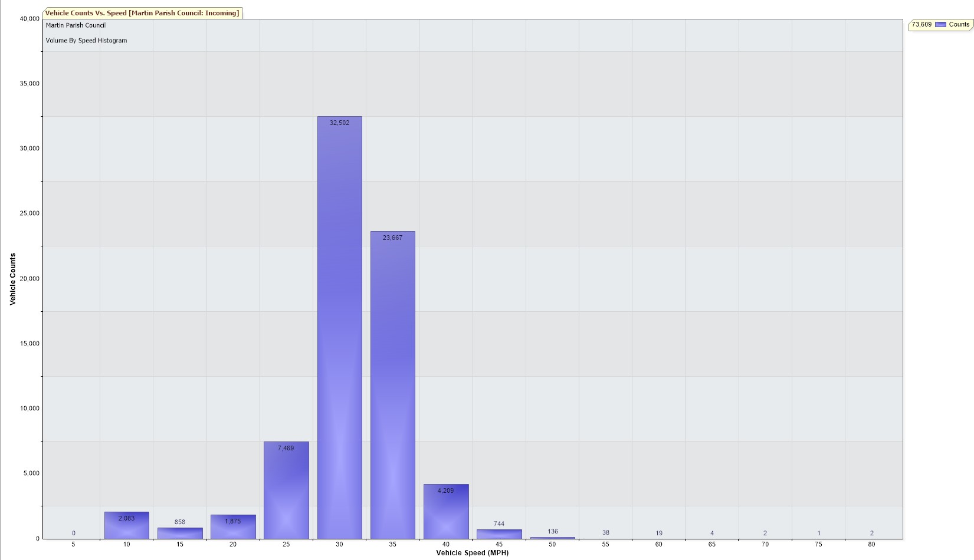974x560 pixels.
Task: Click the 23,667 data label
Action: [x=392, y=238]
